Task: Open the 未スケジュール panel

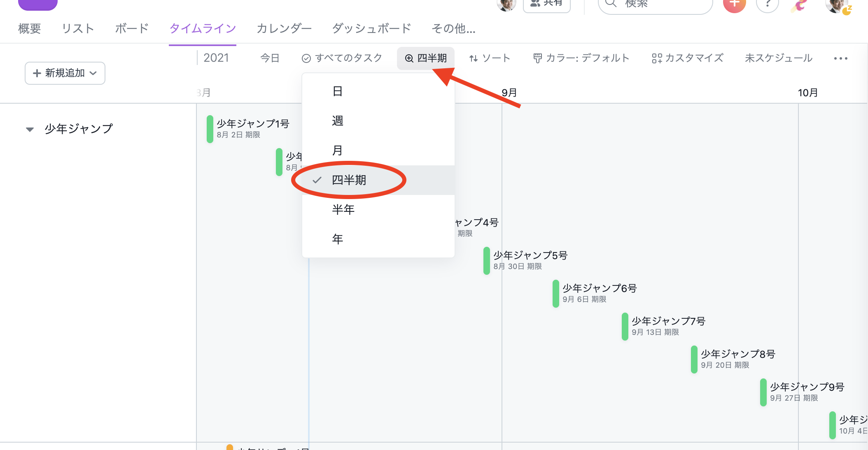Action: [778, 58]
